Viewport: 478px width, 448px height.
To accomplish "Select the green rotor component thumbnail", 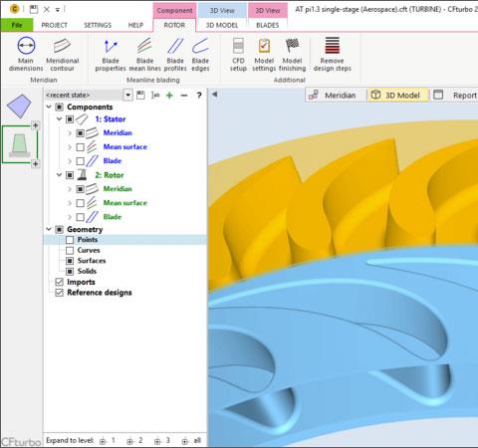I will point(20,144).
